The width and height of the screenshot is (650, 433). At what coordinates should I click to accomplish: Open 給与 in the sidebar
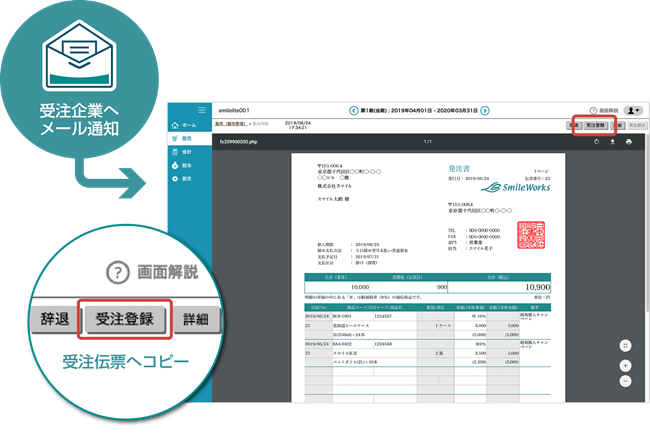(x=187, y=164)
